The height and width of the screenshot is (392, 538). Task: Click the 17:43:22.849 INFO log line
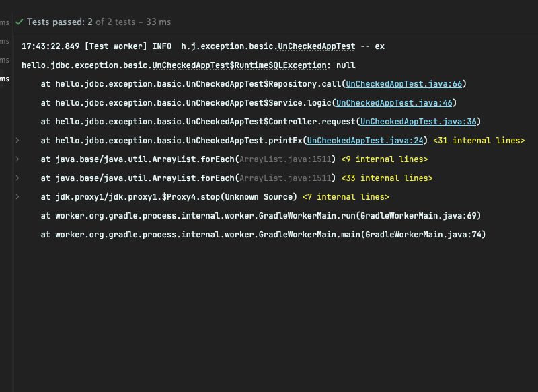203,46
